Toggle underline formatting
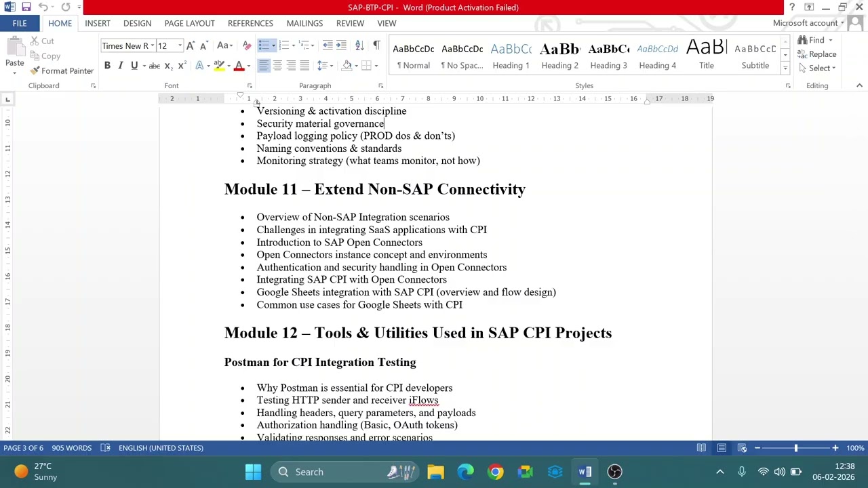Screen dimensions: 868x488 (x=134, y=66)
